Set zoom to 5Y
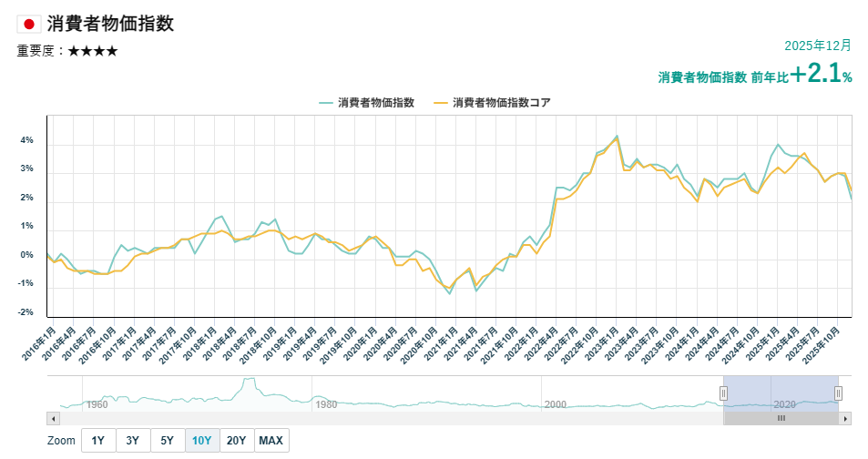The image size is (868, 459). point(168,441)
